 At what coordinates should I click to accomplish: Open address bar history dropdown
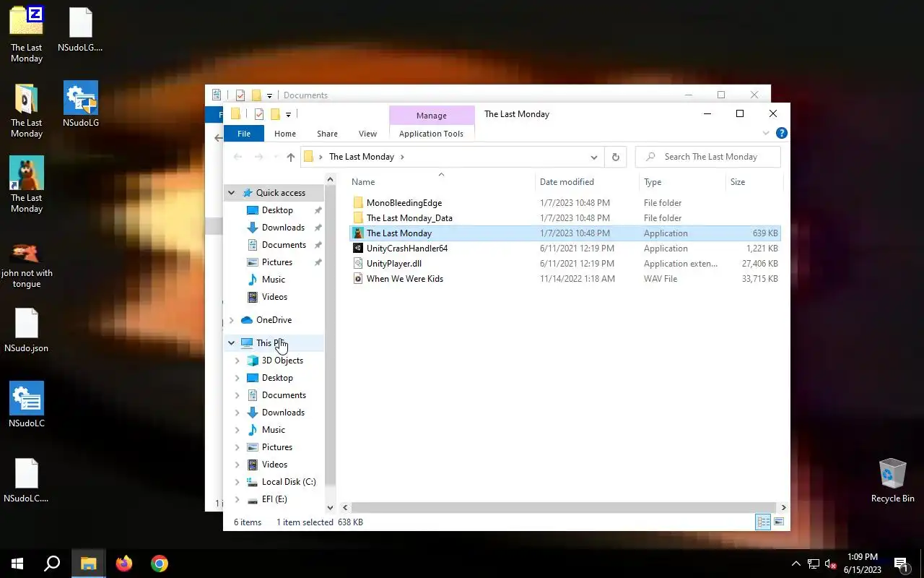(x=594, y=157)
